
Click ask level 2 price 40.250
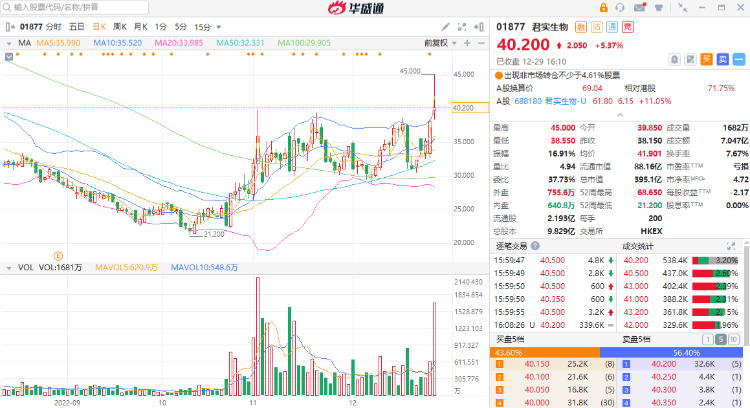click(663, 377)
